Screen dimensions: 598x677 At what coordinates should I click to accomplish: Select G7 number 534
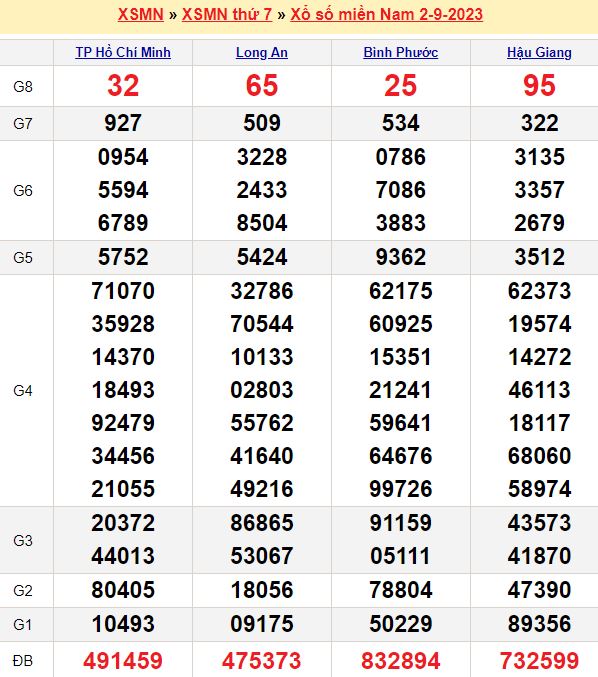click(401, 123)
